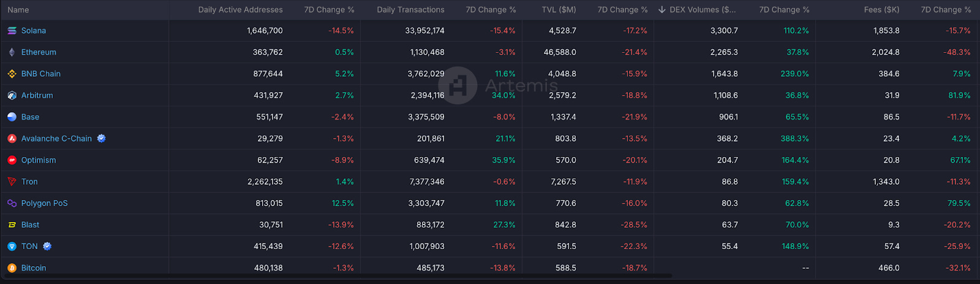
Task: Open the Optimism chain link
Action: tap(39, 160)
